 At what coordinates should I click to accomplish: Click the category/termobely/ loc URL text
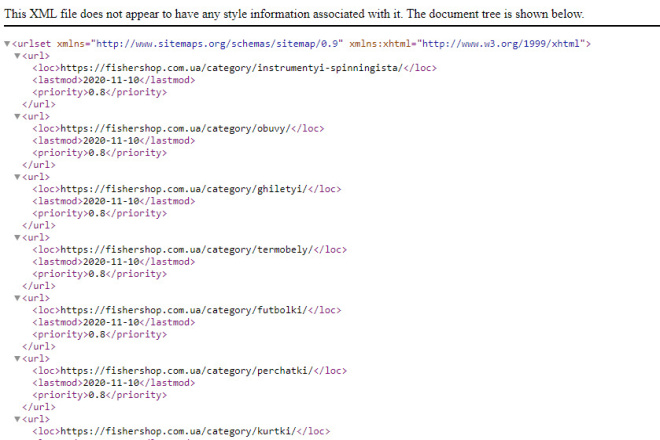click(x=187, y=250)
